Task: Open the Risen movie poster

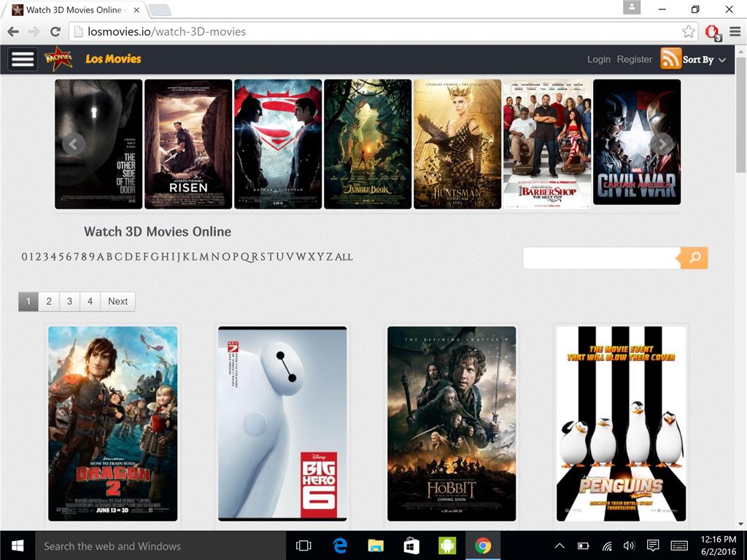Action: [x=188, y=144]
